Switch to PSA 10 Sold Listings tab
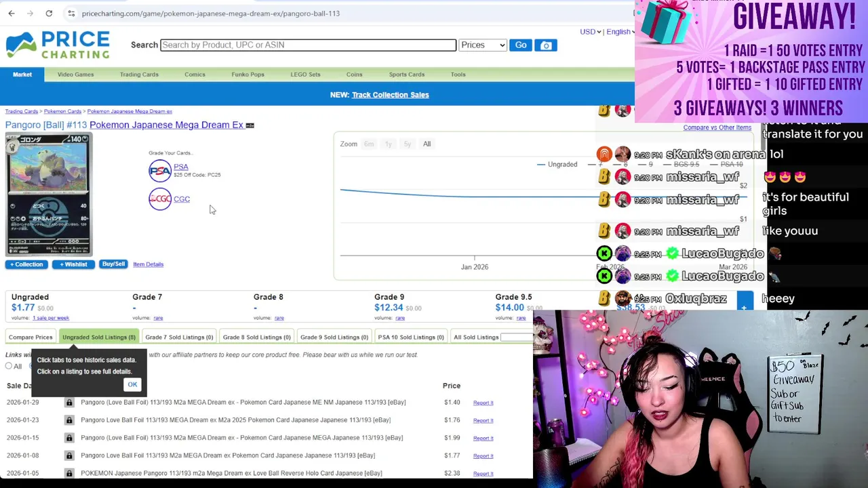This screenshot has width=868, height=488. tap(411, 337)
